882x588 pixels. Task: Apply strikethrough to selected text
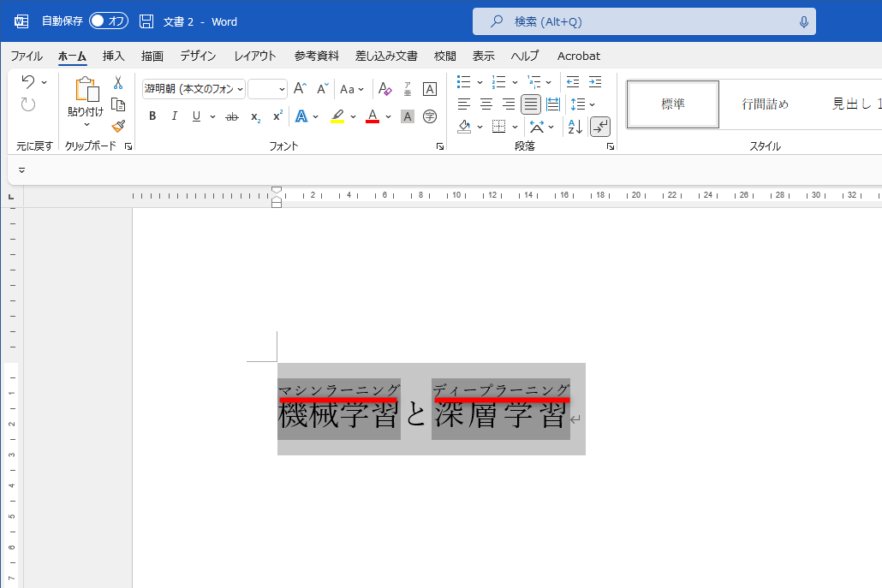click(231, 116)
